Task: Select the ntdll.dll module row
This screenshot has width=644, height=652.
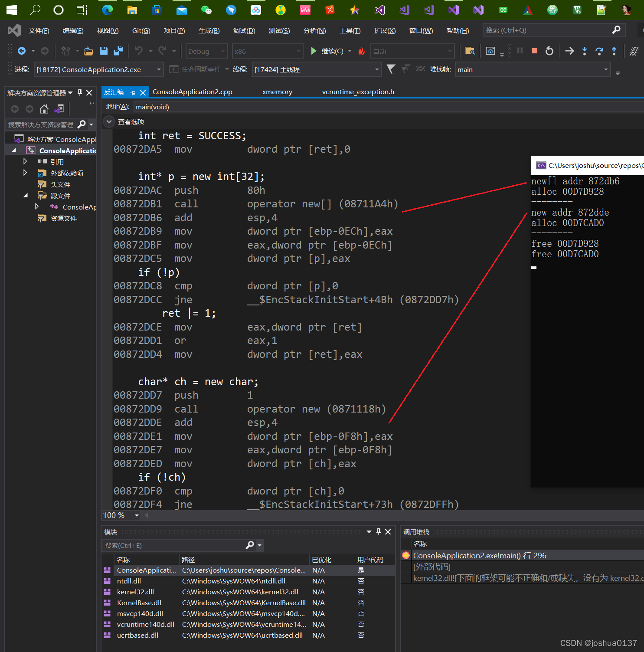Action: click(248, 581)
